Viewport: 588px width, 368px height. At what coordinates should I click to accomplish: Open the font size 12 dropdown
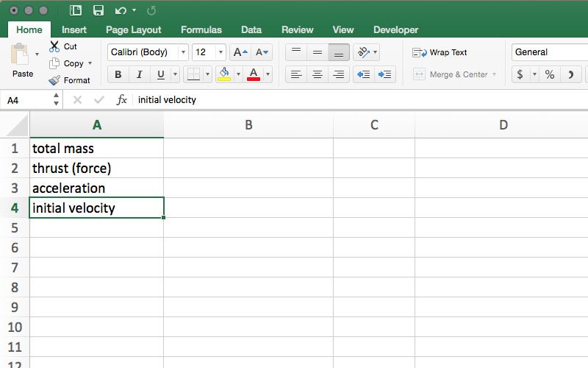(x=209, y=52)
